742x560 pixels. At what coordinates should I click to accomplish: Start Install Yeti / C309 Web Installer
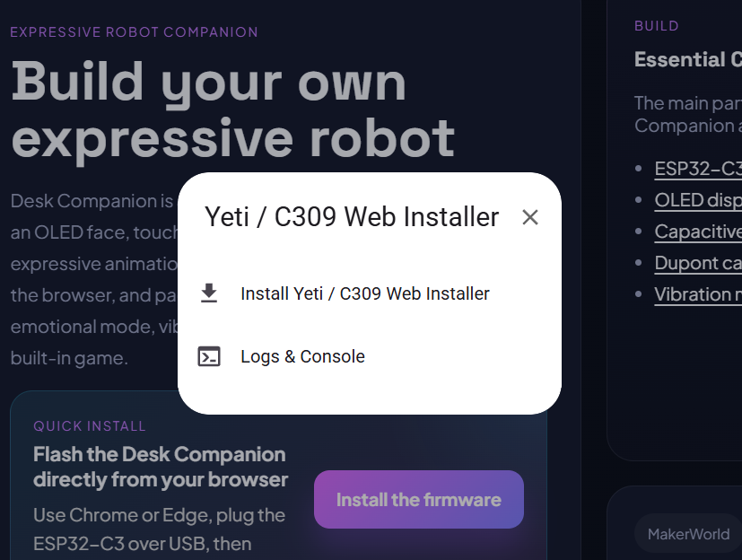(x=364, y=293)
